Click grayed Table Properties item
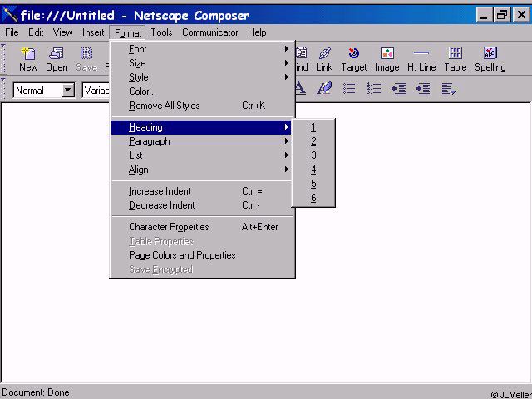Screen dimensions: 532x399 click(201, 241)
